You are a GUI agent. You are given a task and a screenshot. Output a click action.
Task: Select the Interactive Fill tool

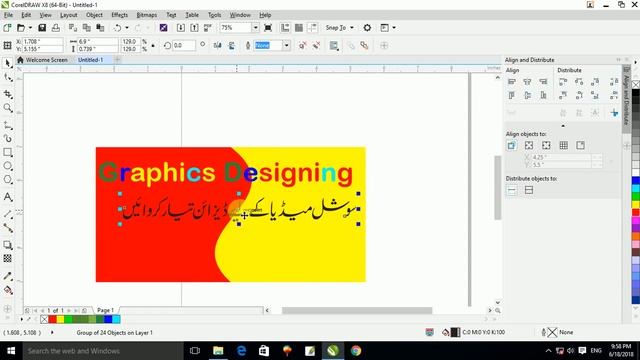coord(8,290)
